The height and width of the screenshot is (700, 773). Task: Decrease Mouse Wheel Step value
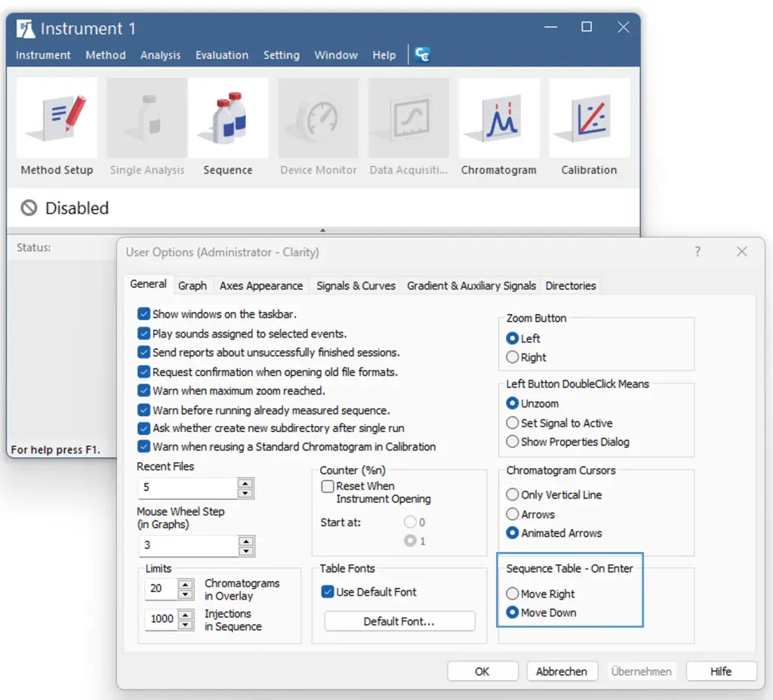246,550
